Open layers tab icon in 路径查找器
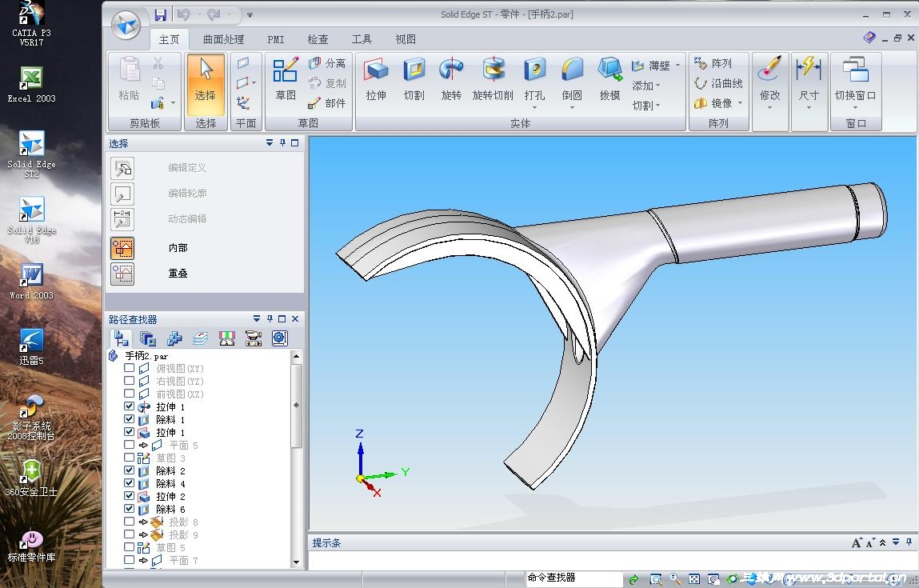Image resolution: width=919 pixels, height=588 pixels. coord(201,338)
